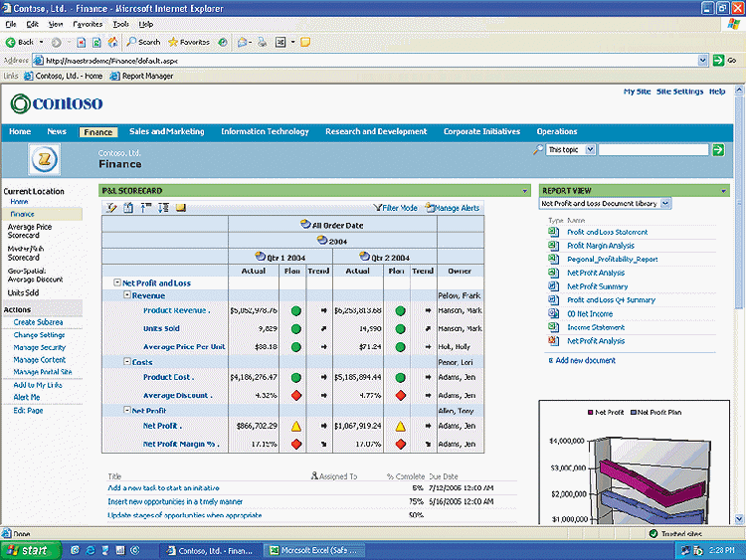Click the page vertical scrollbar down arrow
This screenshot has height=560, width=746.
tap(739, 518)
